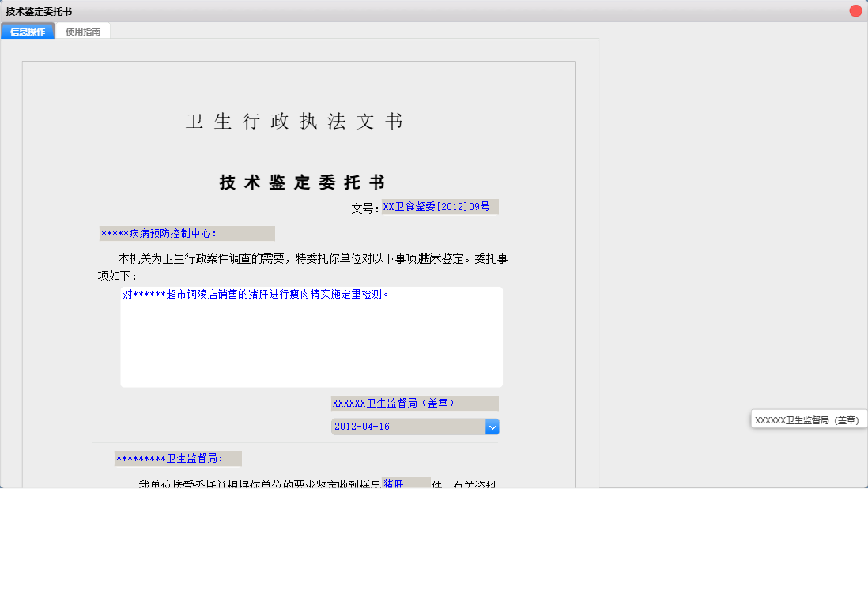
Task: Select the 信息操作 tab
Action: click(28, 31)
